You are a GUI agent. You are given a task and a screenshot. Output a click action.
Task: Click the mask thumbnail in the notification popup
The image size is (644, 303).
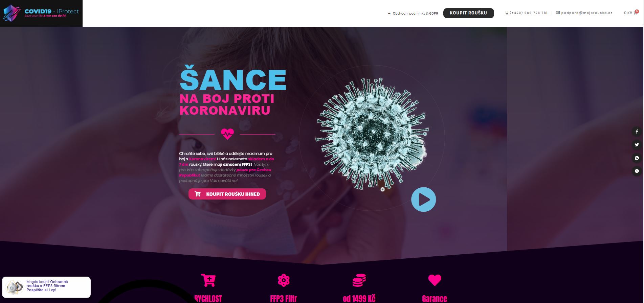point(15,287)
